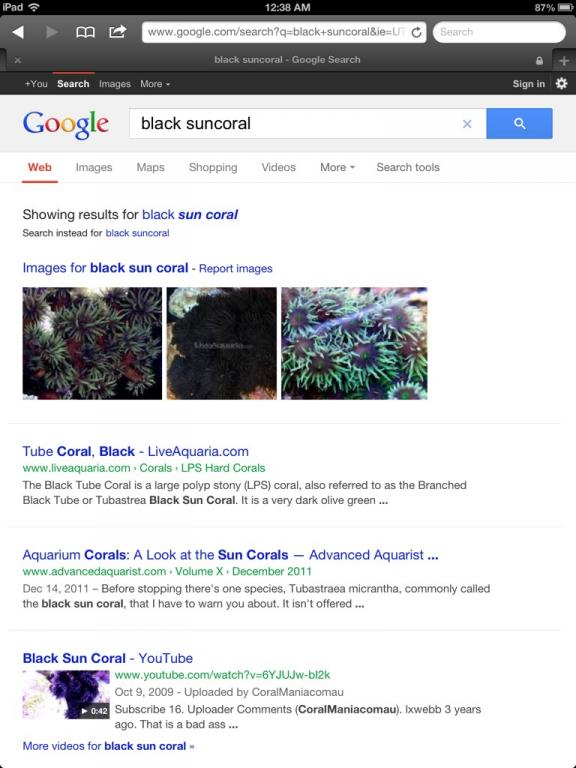The image size is (576, 768).
Task: Switch to the Shopping results tab
Action: pyautogui.click(x=213, y=167)
